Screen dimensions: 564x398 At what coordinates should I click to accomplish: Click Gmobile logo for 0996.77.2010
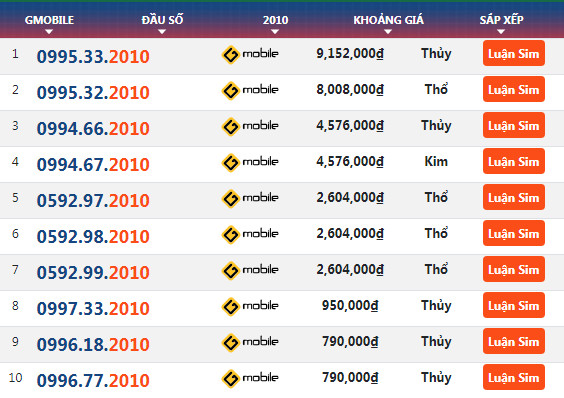point(250,379)
